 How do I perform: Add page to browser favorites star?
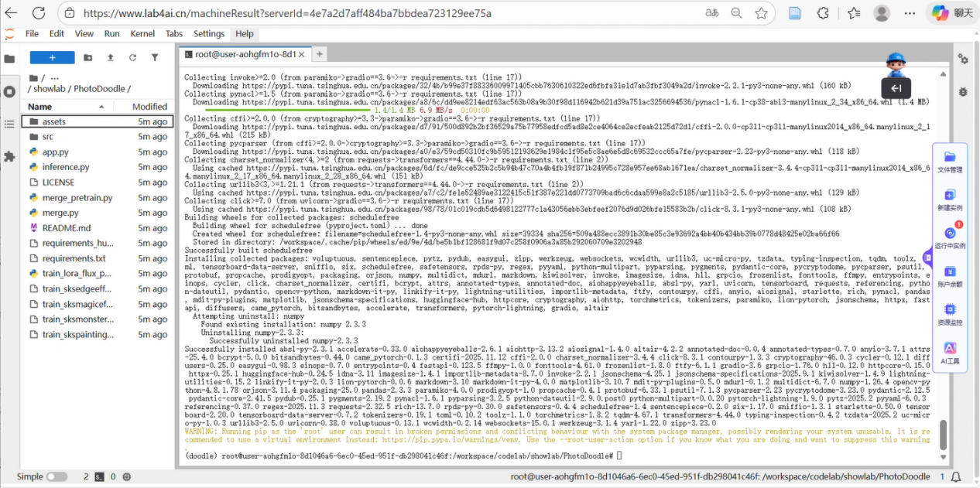pyautogui.click(x=761, y=13)
